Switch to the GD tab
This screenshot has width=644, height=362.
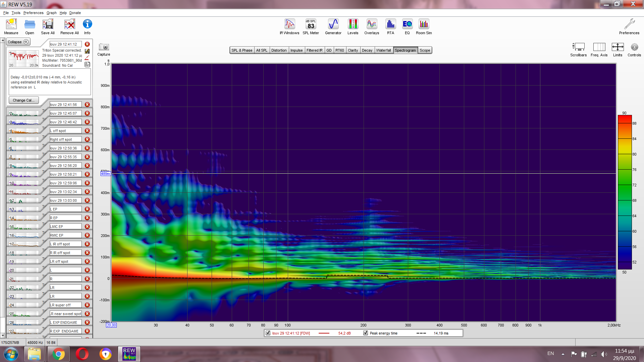[329, 50]
